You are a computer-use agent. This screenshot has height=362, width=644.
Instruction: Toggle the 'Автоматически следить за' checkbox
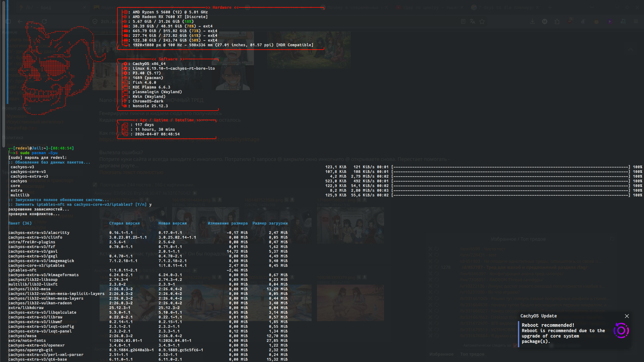(x=515, y=345)
